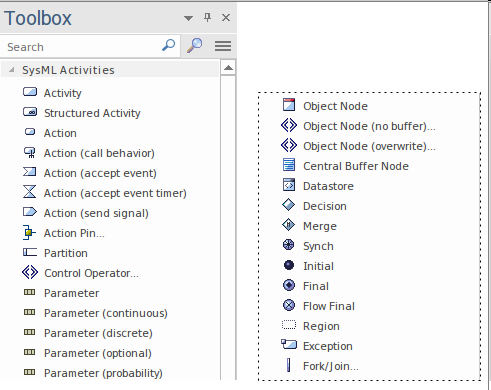Choose the Central Buffer Node icon
This screenshot has height=390, width=491.
tap(289, 165)
